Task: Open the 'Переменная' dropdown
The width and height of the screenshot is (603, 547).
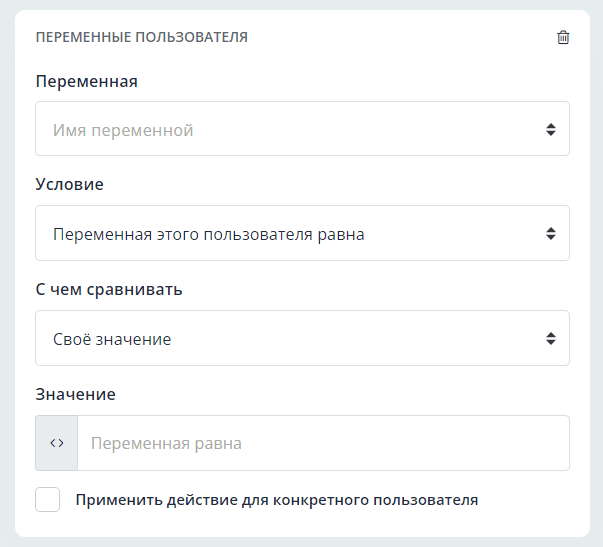Action: [x=302, y=129]
